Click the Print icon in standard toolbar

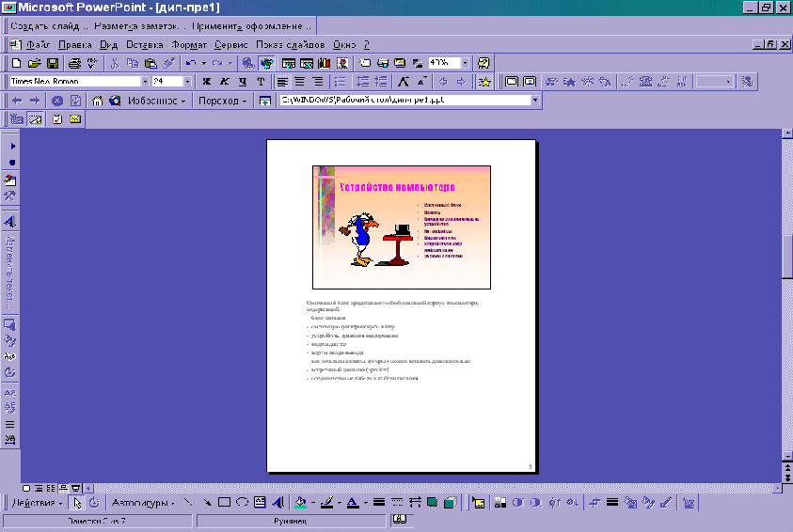click(75, 63)
